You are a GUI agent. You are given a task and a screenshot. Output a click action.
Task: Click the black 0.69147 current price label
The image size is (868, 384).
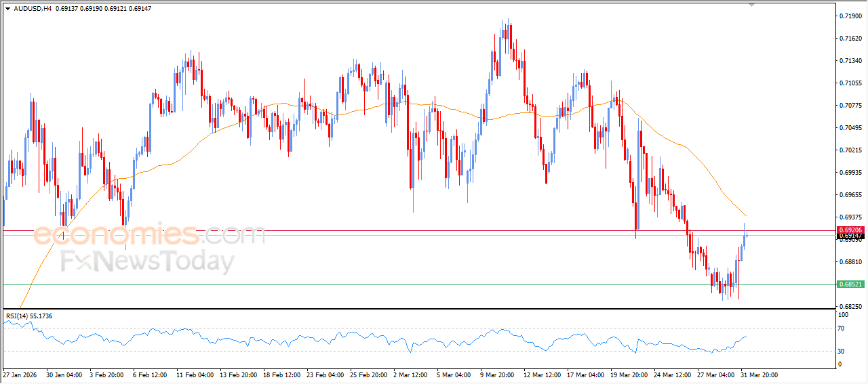pyautogui.click(x=850, y=236)
